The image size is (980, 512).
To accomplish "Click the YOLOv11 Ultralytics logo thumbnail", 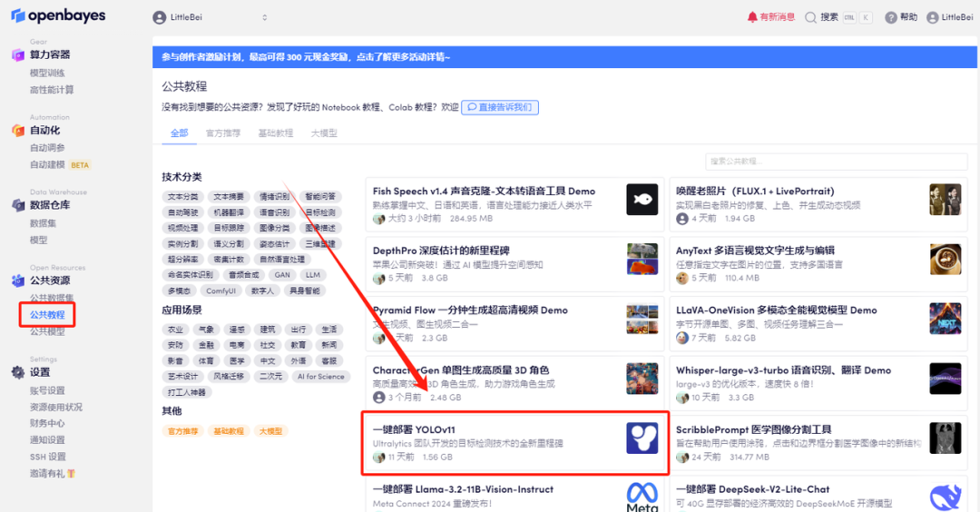I will coord(642,438).
